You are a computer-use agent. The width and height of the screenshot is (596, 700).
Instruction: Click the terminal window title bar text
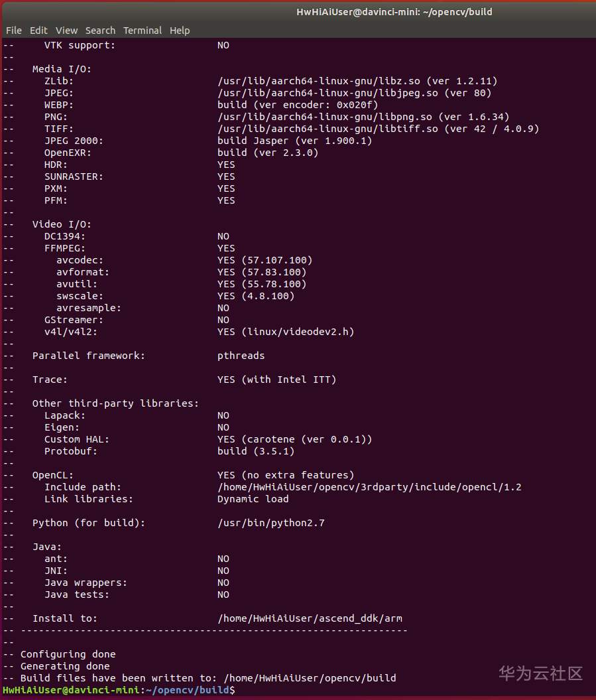394,12
